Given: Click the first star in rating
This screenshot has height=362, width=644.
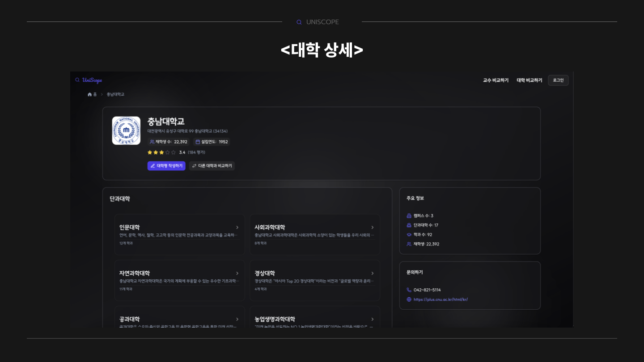Looking at the screenshot, I should pyautogui.click(x=150, y=152).
